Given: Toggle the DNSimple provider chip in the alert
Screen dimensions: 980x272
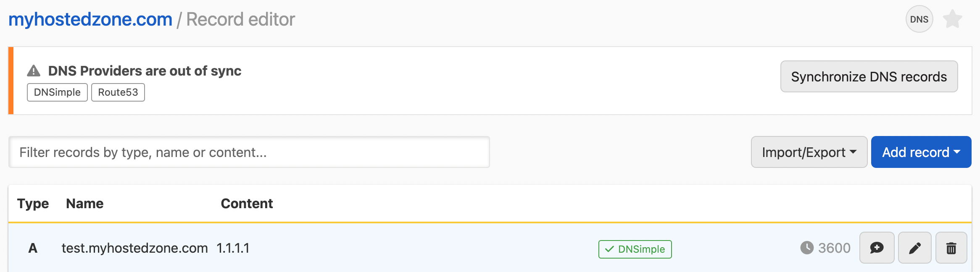Looking at the screenshot, I should click(x=57, y=92).
